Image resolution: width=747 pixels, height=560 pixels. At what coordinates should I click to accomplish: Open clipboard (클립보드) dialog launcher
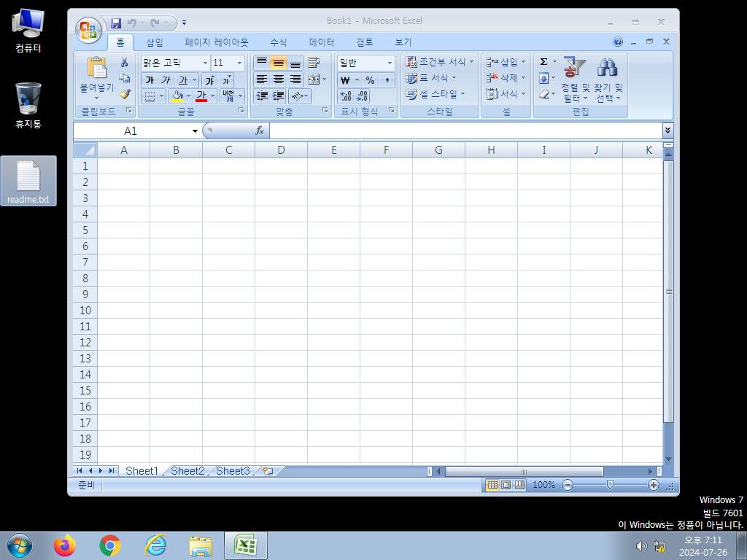coord(128,111)
